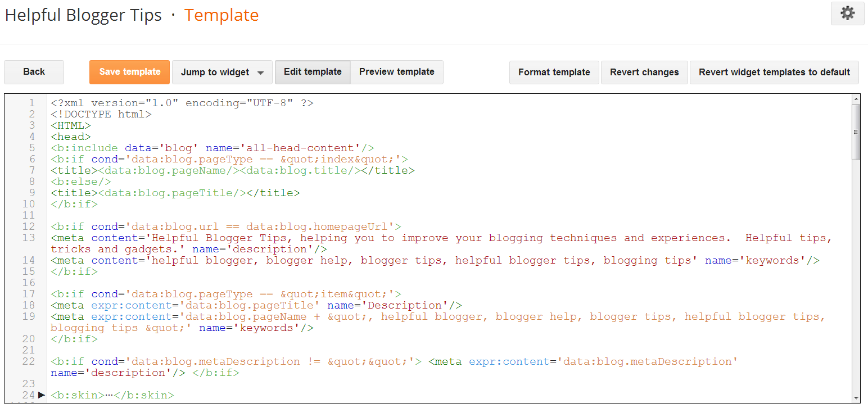Image resolution: width=868 pixels, height=408 pixels.
Task: Click 'data:blog.metaDescription' expr content value
Action: [648, 361]
